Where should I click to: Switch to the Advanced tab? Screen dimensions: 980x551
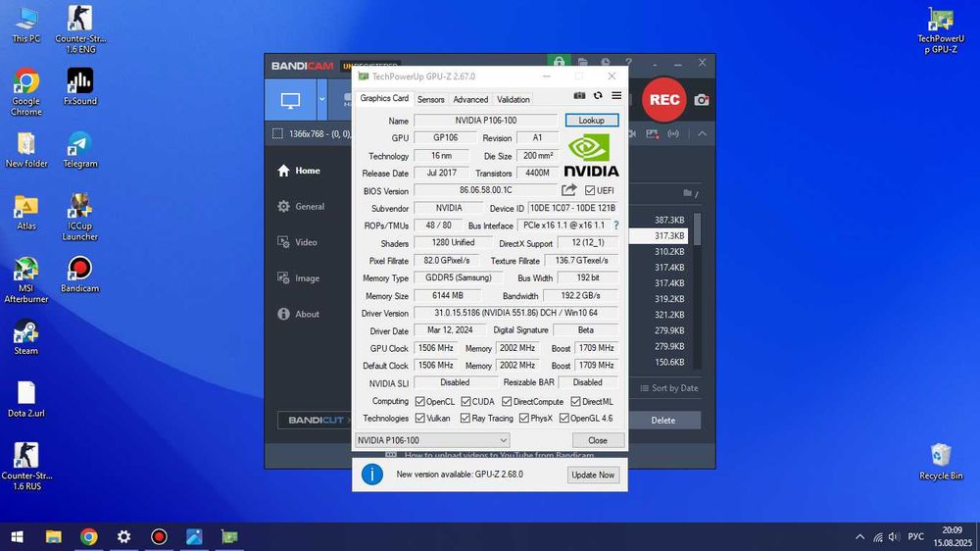click(470, 99)
